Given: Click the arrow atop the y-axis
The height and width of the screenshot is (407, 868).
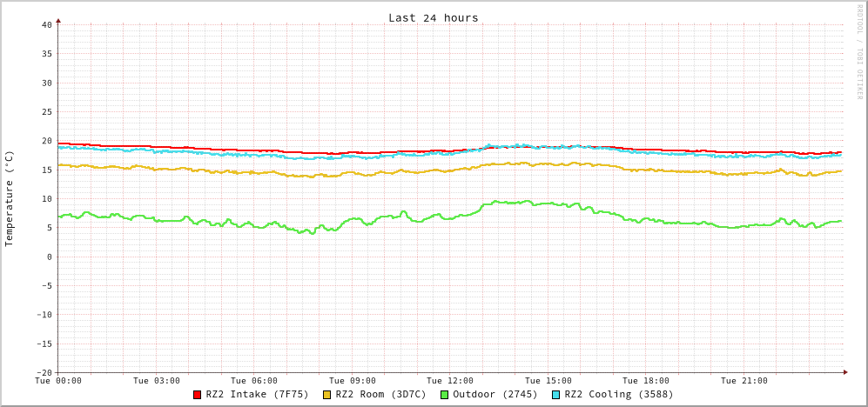Looking at the screenshot, I should click(58, 19).
